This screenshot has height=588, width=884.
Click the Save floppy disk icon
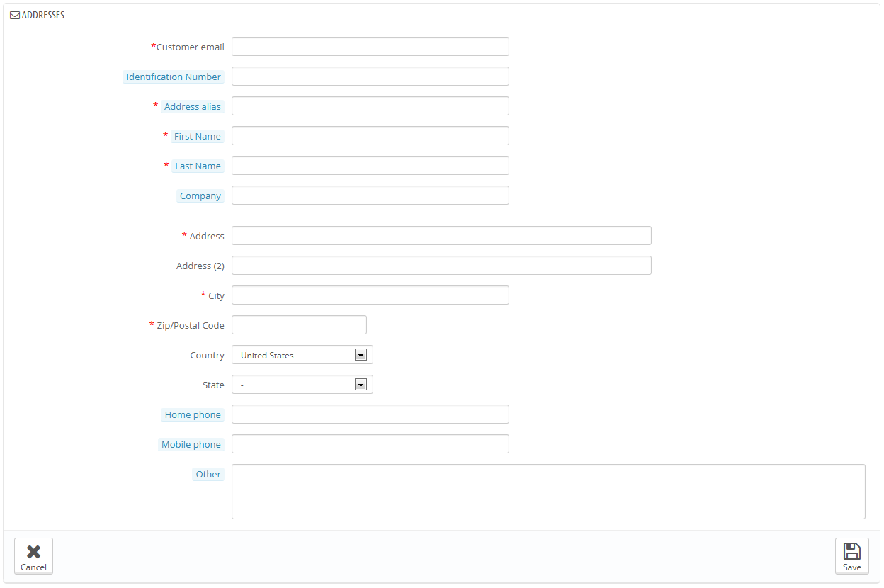point(852,552)
